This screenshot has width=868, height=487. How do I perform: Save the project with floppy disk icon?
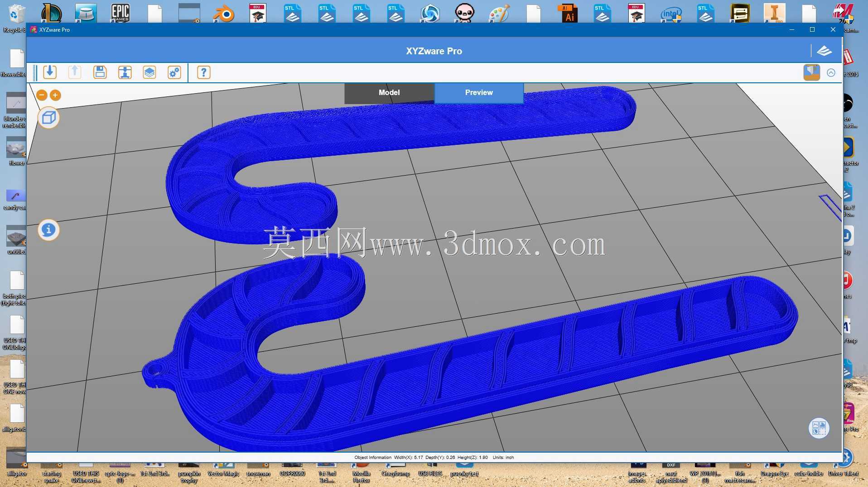tap(100, 72)
